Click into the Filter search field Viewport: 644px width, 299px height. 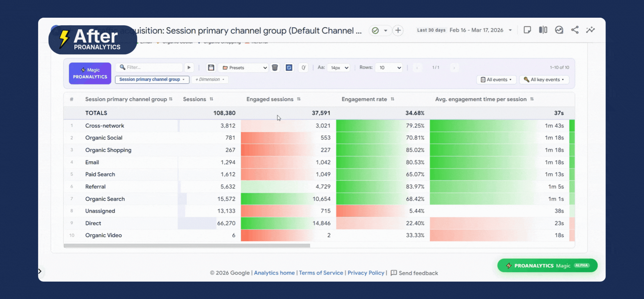[x=149, y=67]
